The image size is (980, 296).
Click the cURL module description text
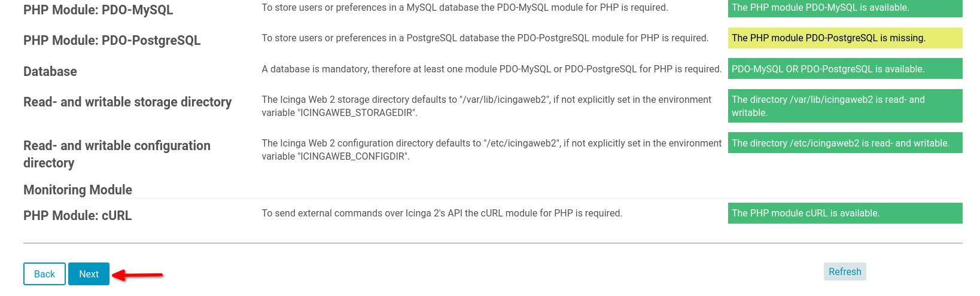pyautogui.click(x=442, y=213)
